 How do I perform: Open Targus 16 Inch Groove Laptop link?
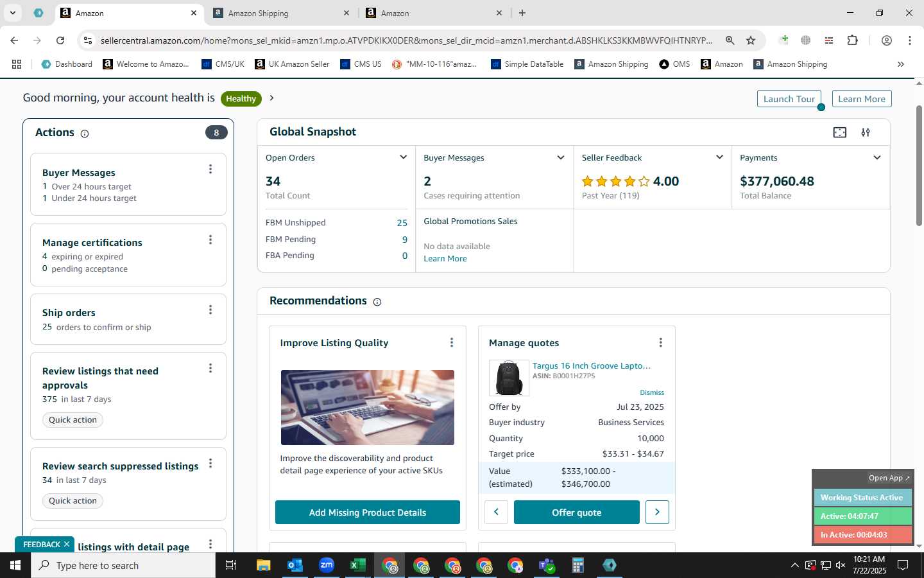coord(592,365)
